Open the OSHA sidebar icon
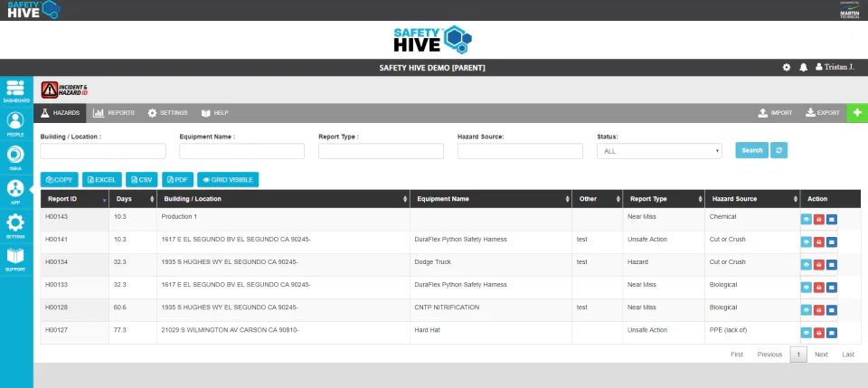Image resolution: width=868 pixels, height=388 pixels. pos(15,157)
